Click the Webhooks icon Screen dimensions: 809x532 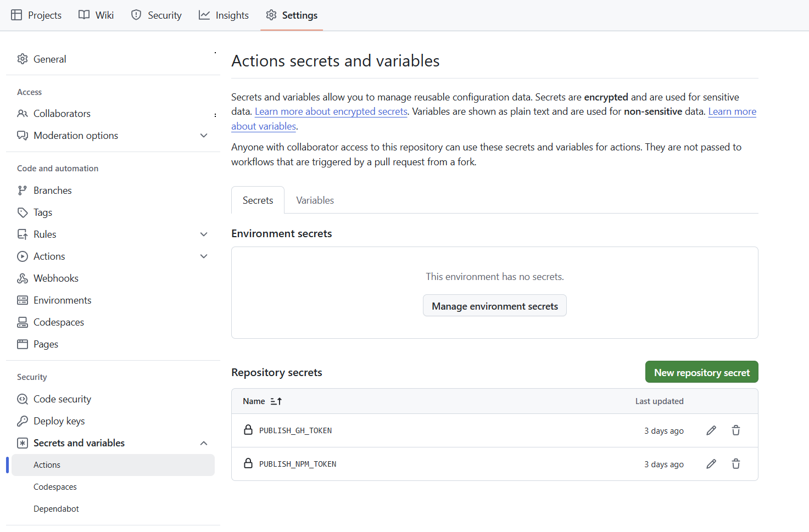pos(23,278)
